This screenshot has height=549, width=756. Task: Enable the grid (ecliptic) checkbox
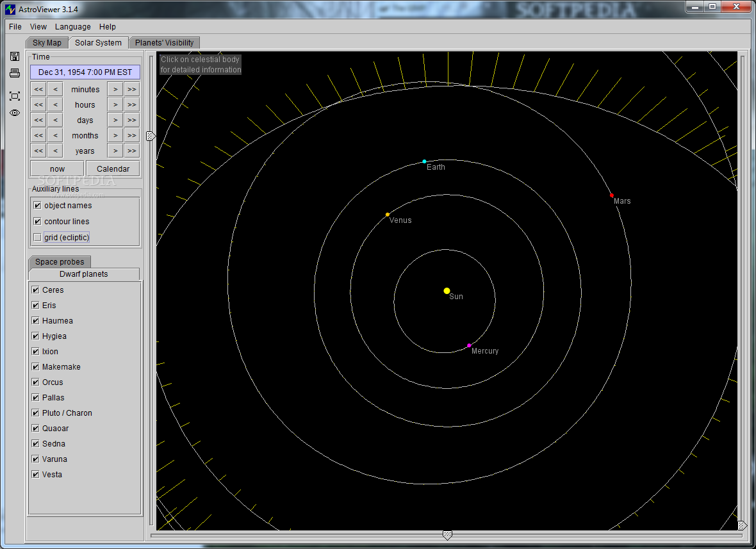37,237
